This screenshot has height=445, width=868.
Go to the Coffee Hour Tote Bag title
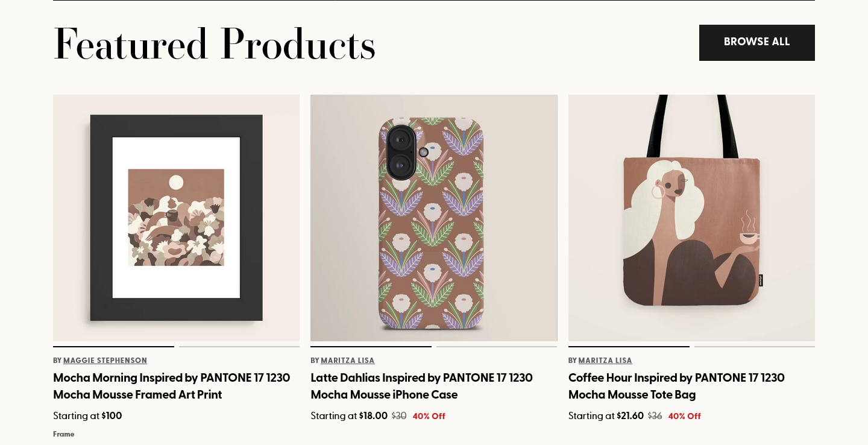[676, 386]
